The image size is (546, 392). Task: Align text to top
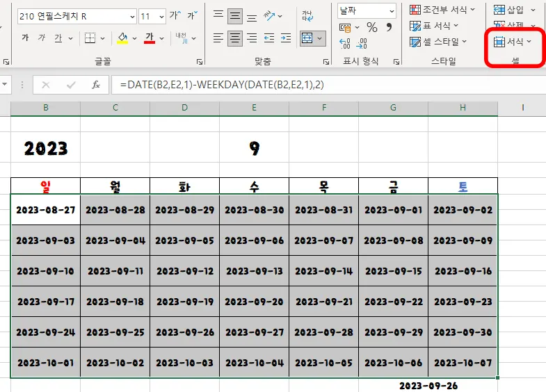218,16
